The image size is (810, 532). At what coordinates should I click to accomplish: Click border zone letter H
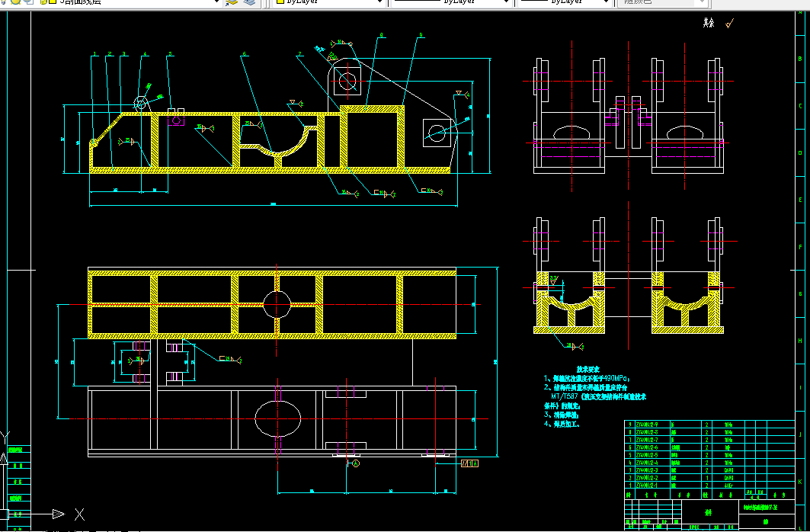[801, 341]
